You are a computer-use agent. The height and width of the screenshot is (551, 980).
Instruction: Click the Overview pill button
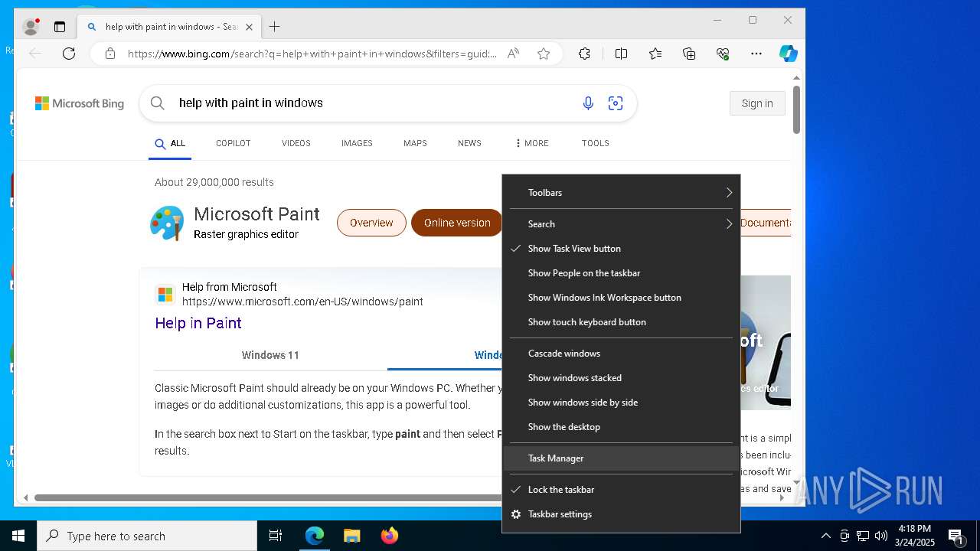[x=371, y=223]
